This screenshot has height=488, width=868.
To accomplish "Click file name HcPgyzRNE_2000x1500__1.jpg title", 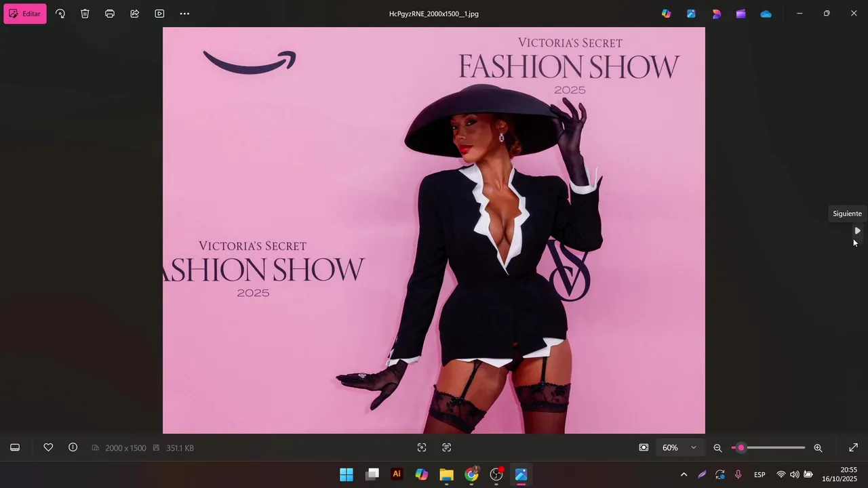I will click(x=434, y=14).
